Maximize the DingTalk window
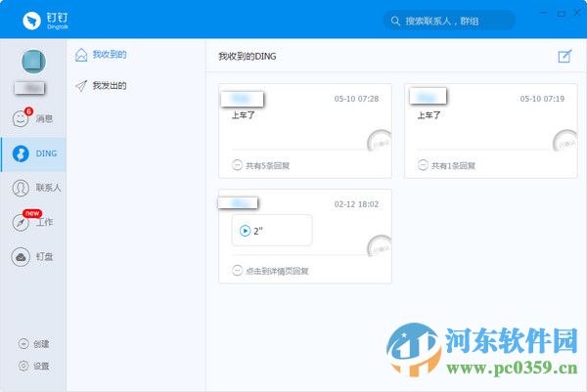587x392 pixels. pos(561,14)
